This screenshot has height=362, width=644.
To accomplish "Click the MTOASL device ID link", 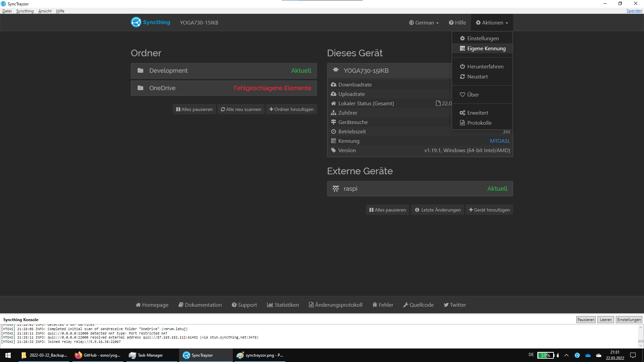I will coord(500,141).
